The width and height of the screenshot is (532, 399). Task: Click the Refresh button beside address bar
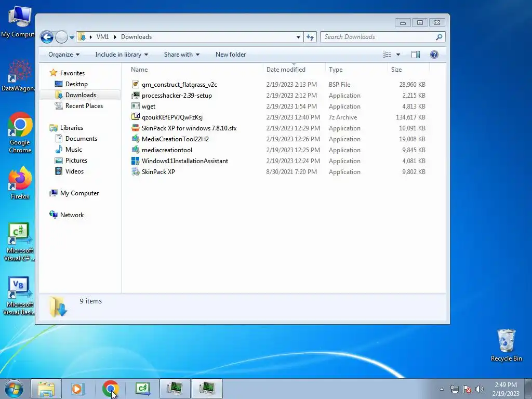pyautogui.click(x=310, y=37)
